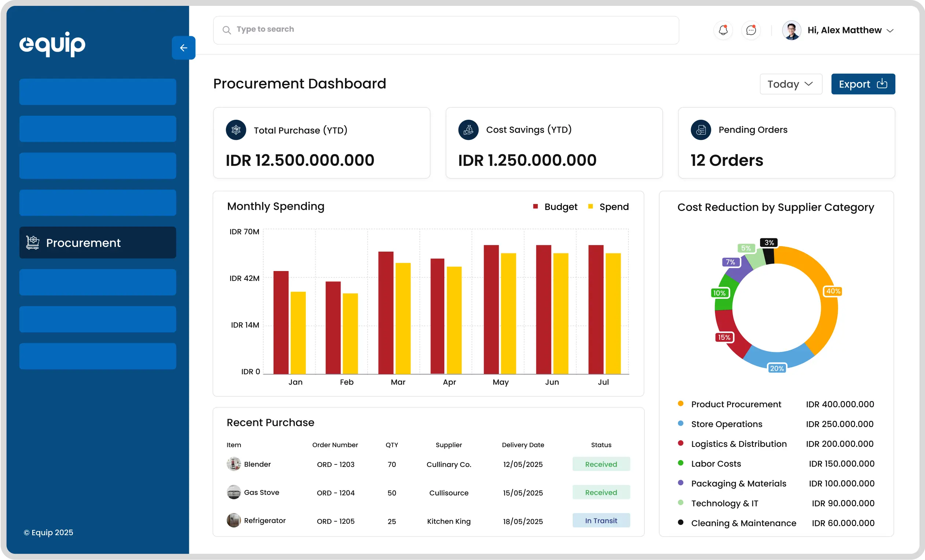The width and height of the screenshot is (925, 560).
Task: Toggle the Spend legend series
Action: point(609,207)
